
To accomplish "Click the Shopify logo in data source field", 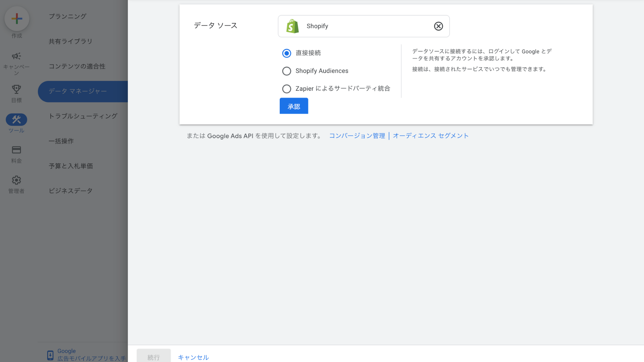I will pyautogui.click(x=292, y=26).
